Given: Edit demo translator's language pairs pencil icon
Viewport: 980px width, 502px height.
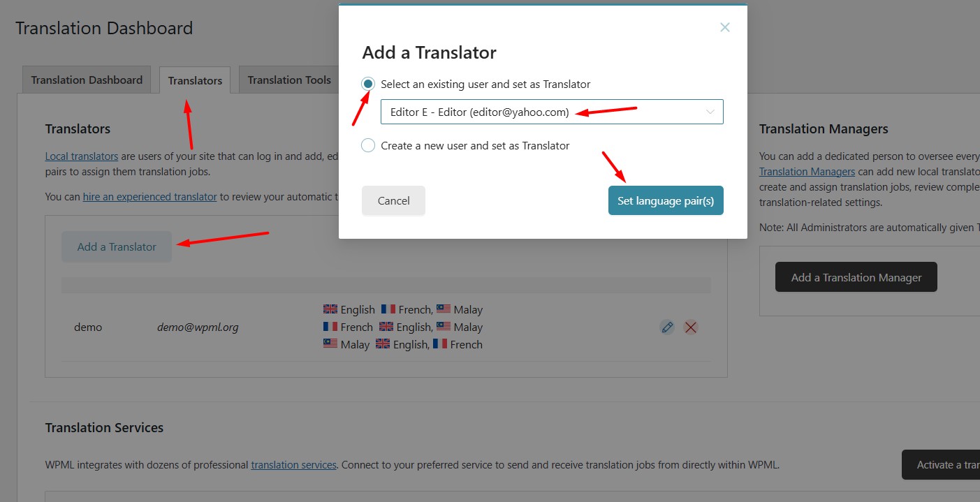Looking at the screenshot, I should click(x=667, y=327).
